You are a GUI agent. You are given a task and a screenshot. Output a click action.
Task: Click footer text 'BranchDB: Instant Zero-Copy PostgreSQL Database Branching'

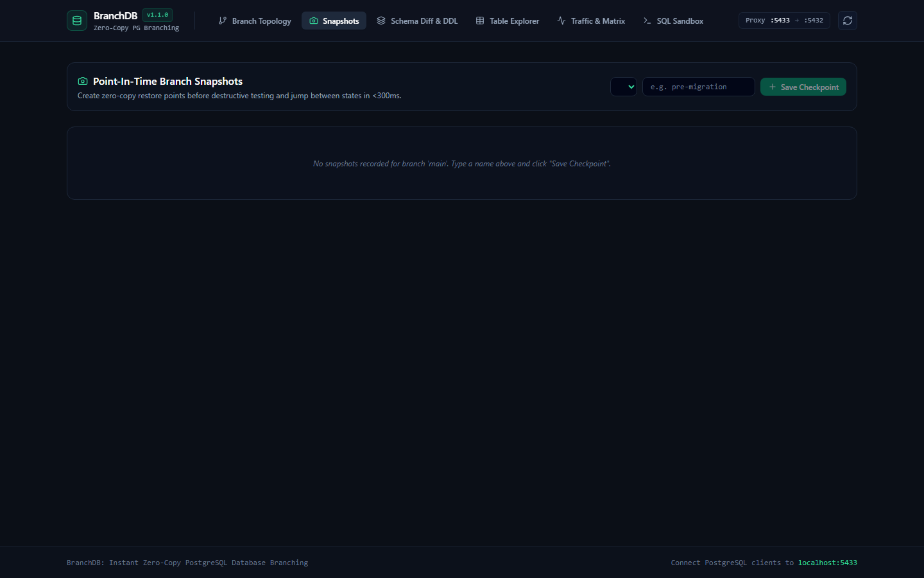click(x=187, y=563)
